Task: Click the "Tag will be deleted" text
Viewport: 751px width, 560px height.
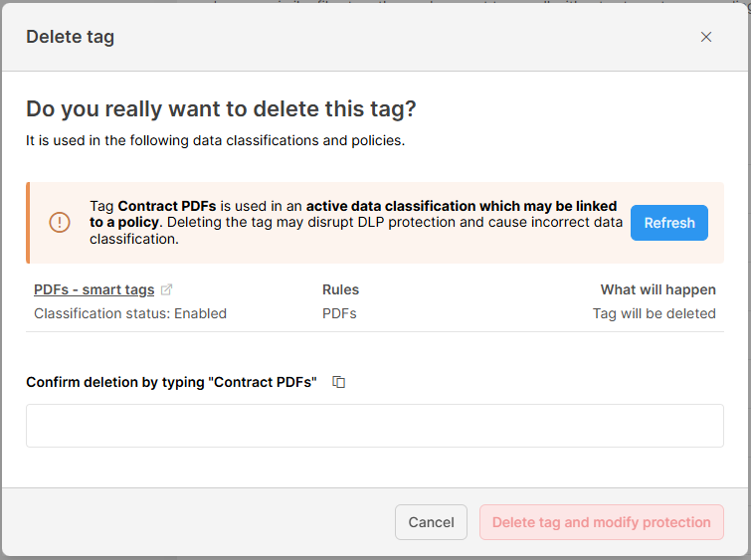Action: pyautogui.click(x=654, y=313)
